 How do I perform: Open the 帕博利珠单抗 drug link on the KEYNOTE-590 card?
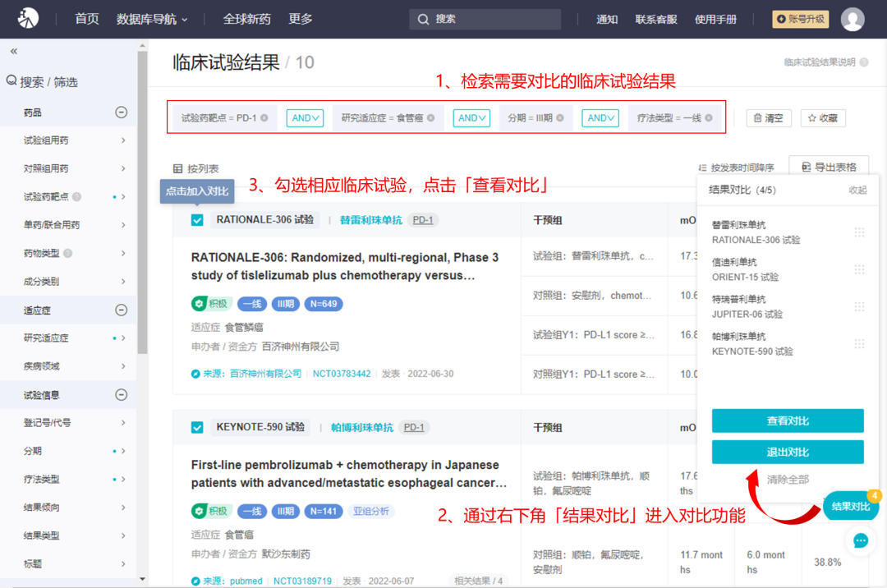pyautogui.click(x=361, y=428)
